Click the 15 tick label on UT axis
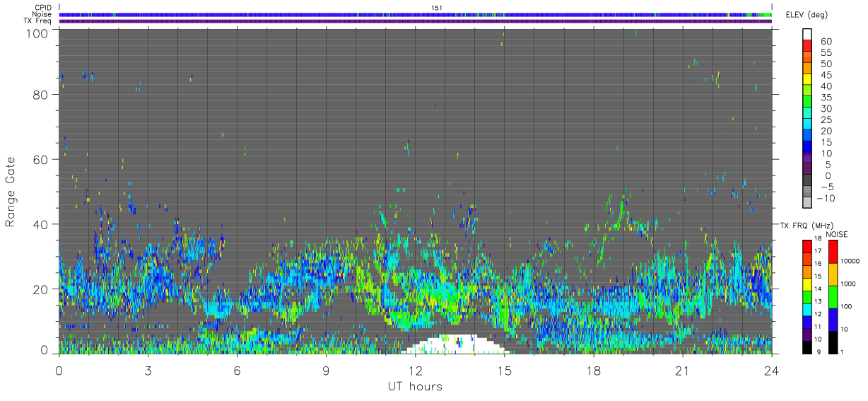The width and height of the screenshot is (868, 401). [504, 371]
